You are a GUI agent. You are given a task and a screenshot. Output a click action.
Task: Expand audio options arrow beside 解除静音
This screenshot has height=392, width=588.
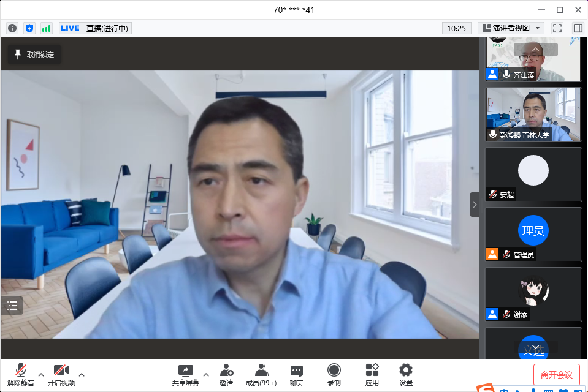click(41, 374)
